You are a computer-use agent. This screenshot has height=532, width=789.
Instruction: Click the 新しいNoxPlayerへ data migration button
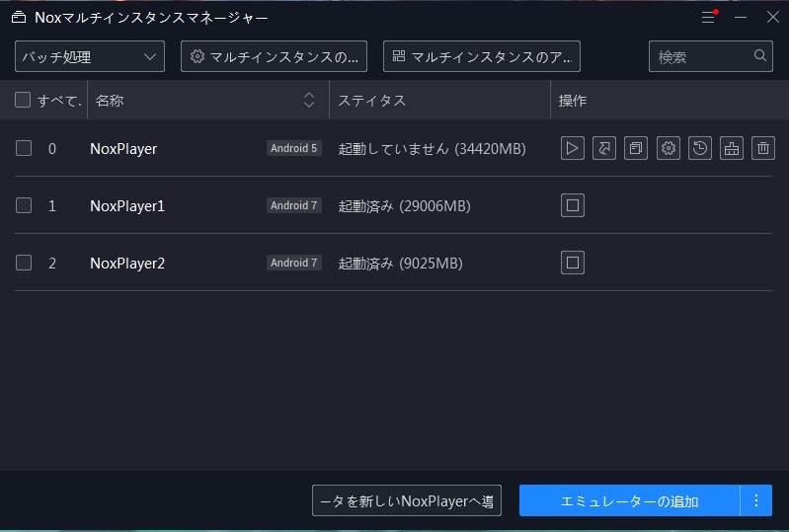pyautogui.click(x=407, y=500)
